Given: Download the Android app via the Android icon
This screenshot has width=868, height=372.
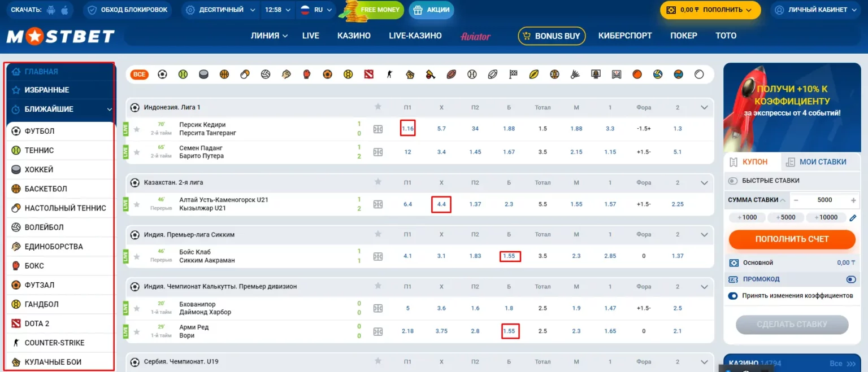Looking at the screenshot, I should (x=51, y=10).
